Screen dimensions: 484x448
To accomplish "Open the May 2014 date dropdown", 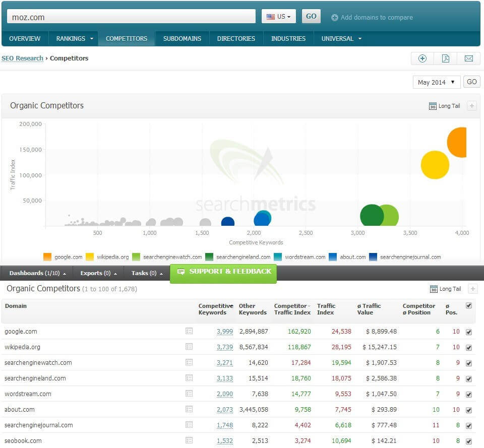I will [436, 82].
